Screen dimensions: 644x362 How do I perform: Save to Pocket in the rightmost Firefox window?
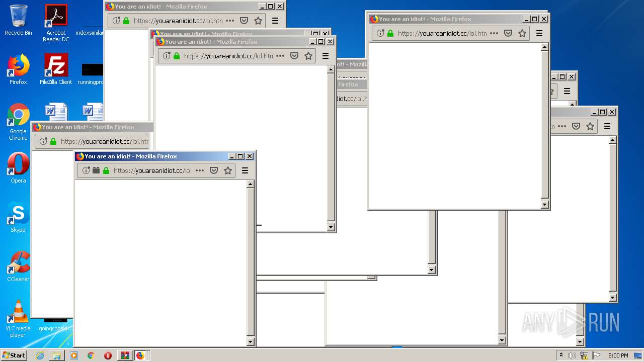[x=576, y=126]
